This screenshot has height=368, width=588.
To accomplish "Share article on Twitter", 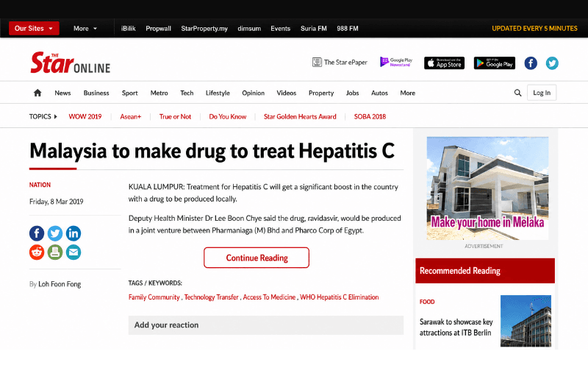I will 55,233.
